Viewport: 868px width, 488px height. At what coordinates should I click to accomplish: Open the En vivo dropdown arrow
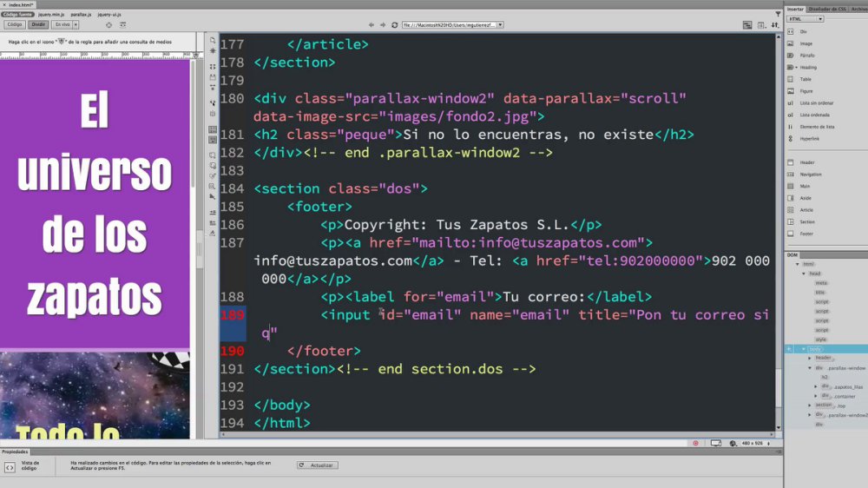pos(76,24)
